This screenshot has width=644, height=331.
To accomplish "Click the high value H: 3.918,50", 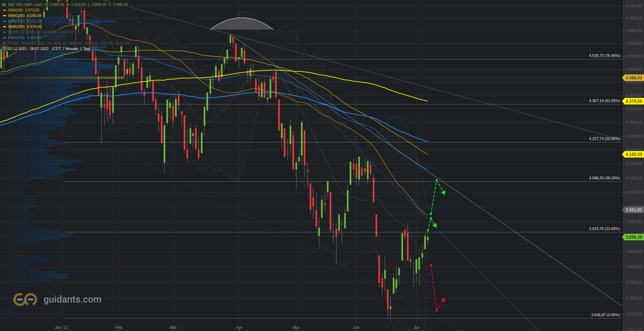I will pos(76,4).
